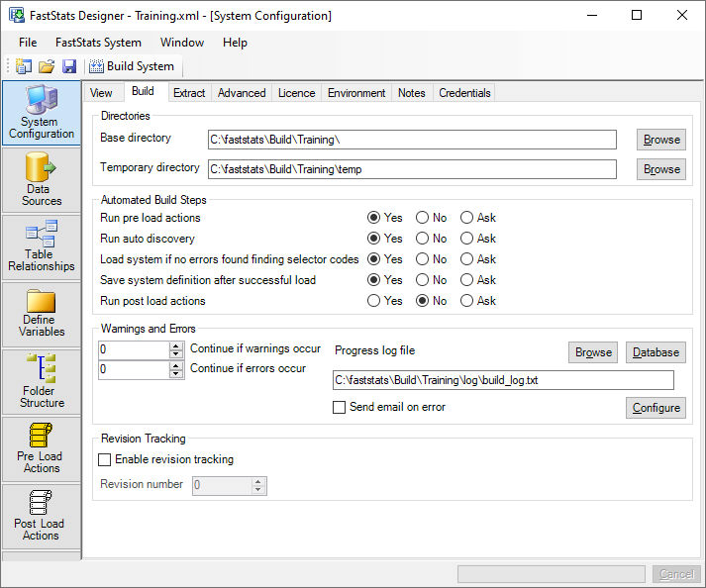Switch to the Build tab

coord(143,91)
